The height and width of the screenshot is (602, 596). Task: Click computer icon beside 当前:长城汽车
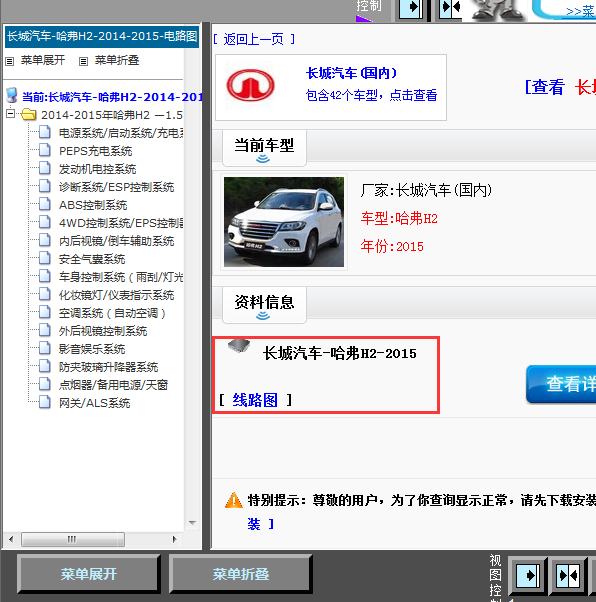coord(12,95)
